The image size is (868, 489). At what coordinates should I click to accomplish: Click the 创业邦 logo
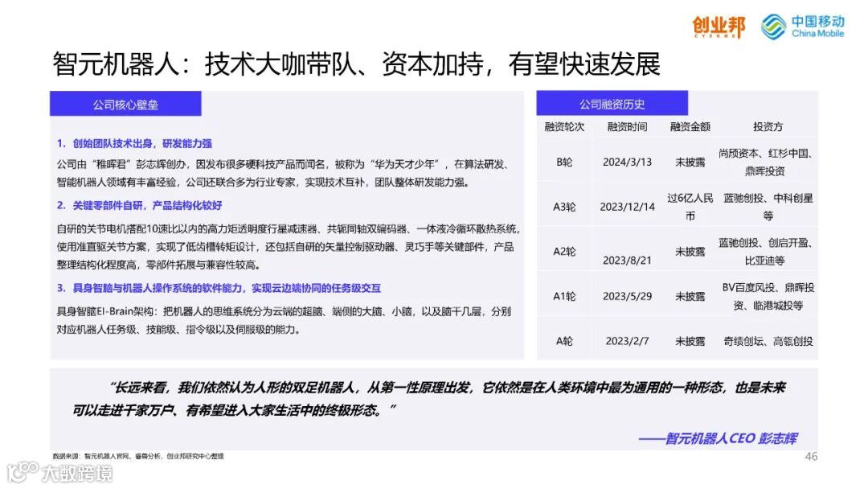point(719,27)
